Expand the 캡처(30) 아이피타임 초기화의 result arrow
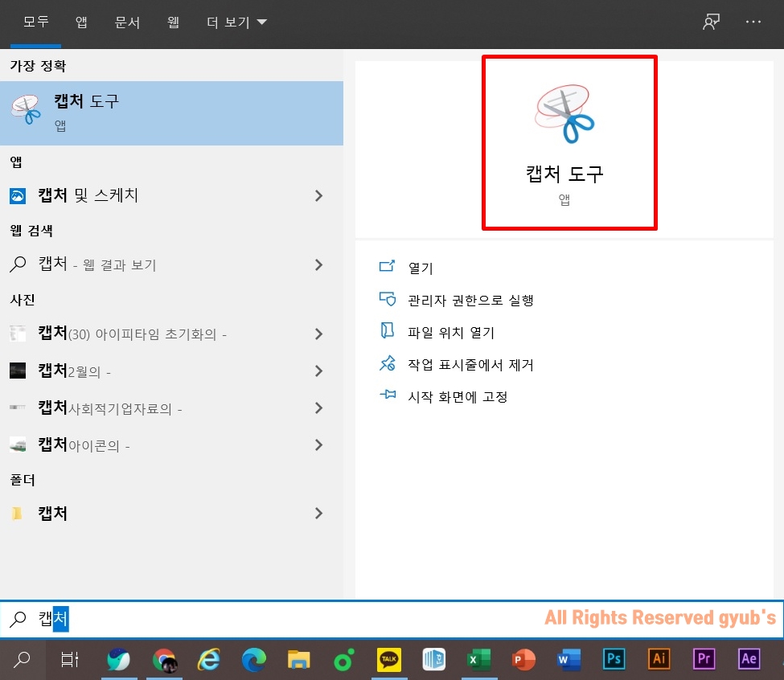Image resolution: width=784 pixels, height=680 pixels. (318, 334)
